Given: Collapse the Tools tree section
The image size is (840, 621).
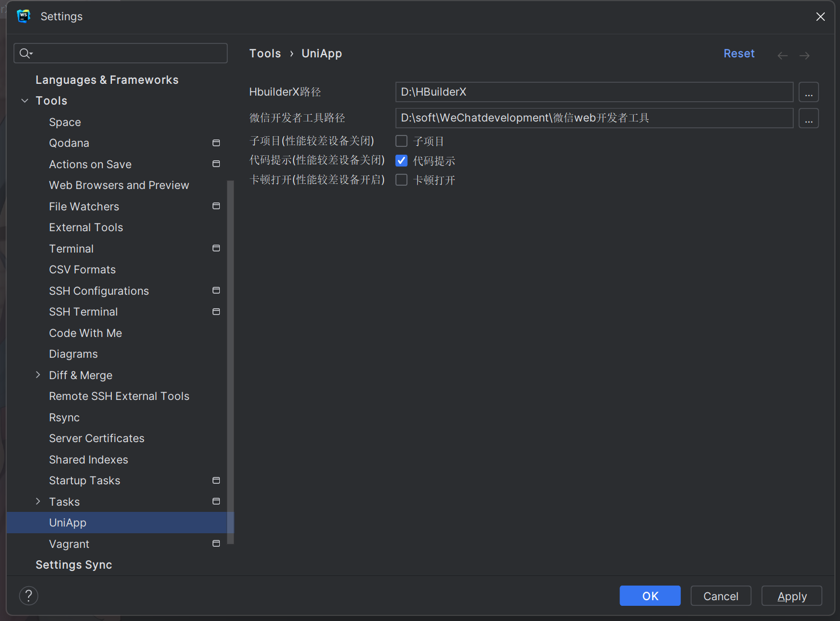Looking at the screenshot, I should click(25, 101).
